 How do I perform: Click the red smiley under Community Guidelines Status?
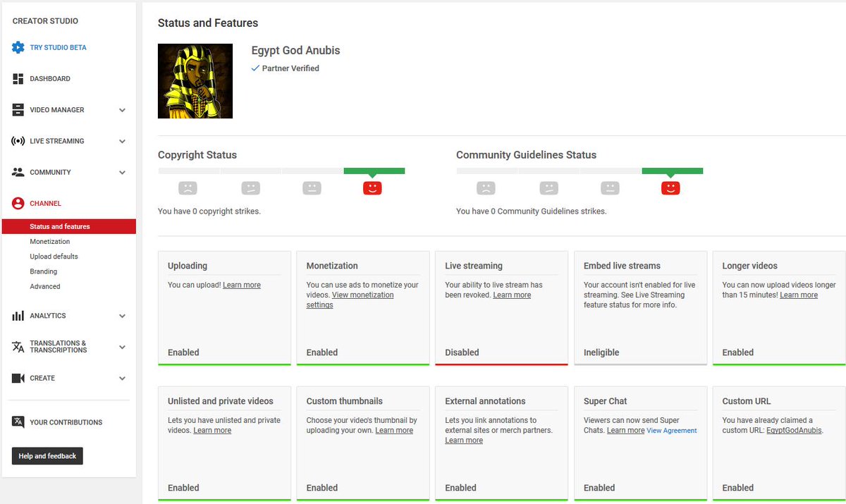pyautogui.click(x=670, y=188)
